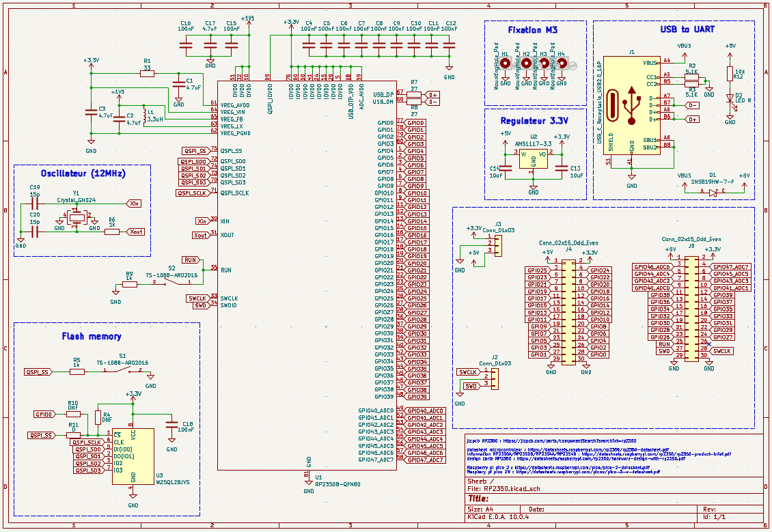Open the jlcpcb RP2350 parts link
This screenshot has width=772, height=532.
pos(551,441)
